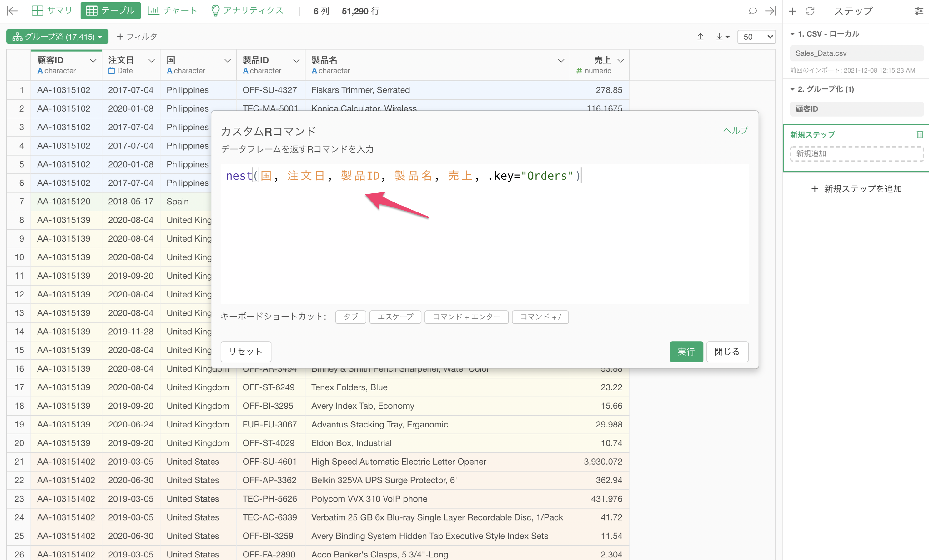Image resolution: width=929 pixels, height=560 pixels.
Task: Select cell OFF-SU-4601
Action: 271,462
